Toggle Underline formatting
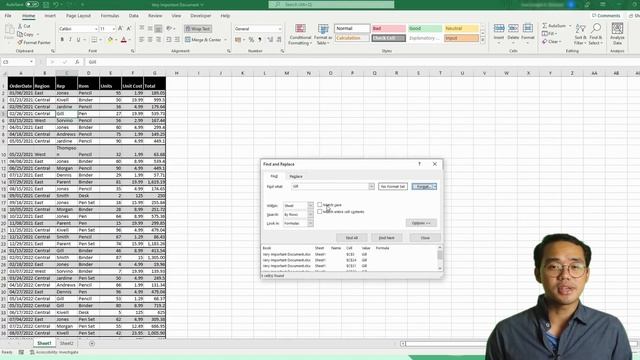 tap(78, 40)
